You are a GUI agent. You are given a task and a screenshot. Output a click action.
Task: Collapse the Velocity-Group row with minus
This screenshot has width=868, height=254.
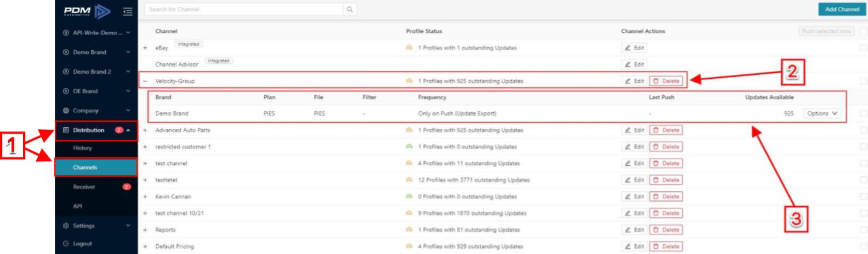145,81
